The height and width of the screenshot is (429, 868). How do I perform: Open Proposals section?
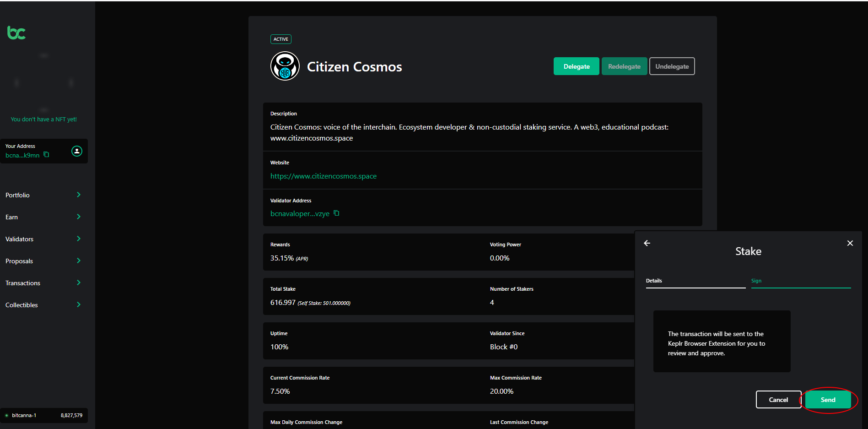tap(19, 261)
